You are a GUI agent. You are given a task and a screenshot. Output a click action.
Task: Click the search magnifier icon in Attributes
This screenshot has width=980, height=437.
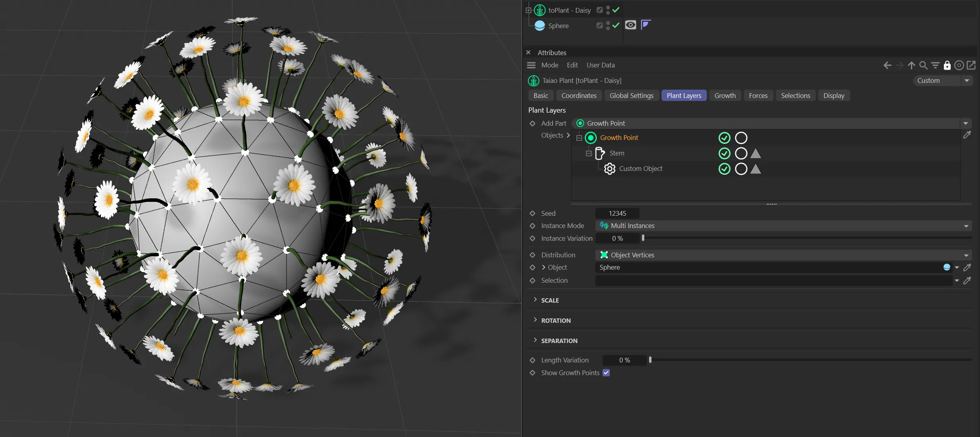coord(923,65)
